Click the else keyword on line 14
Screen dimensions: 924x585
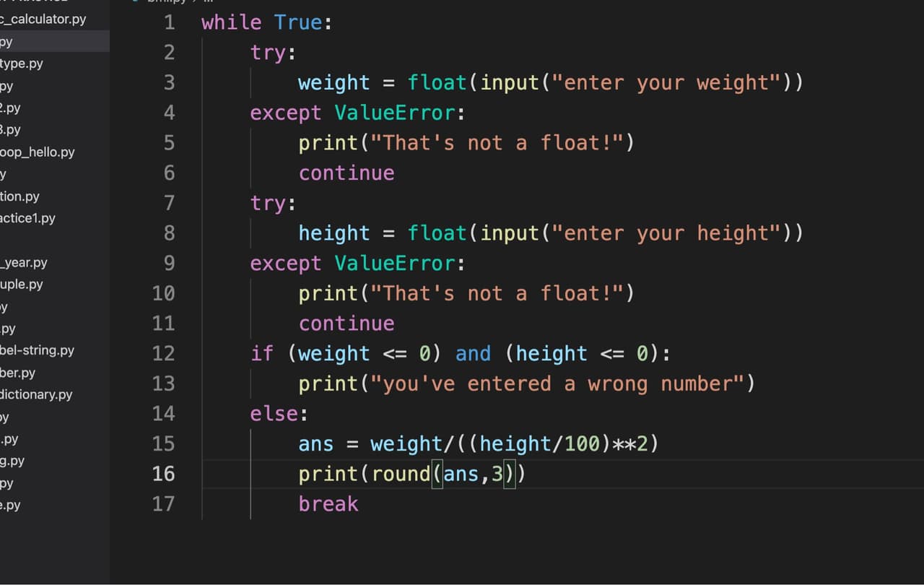[x=274, y=414]
